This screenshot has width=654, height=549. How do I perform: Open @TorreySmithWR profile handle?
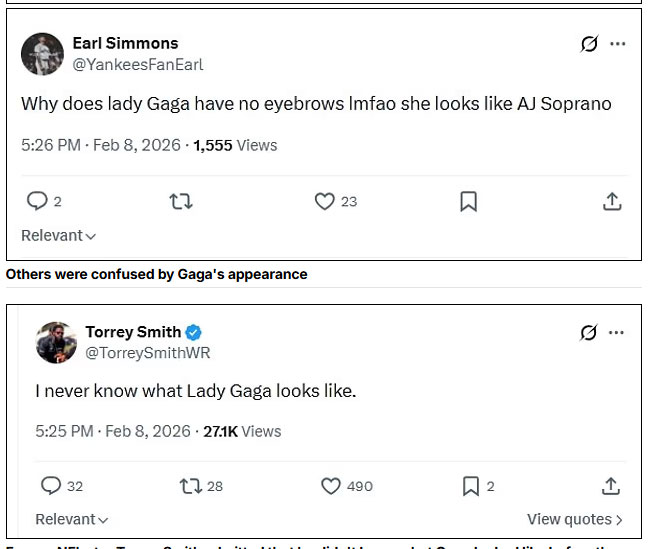(x=148, y=353)
